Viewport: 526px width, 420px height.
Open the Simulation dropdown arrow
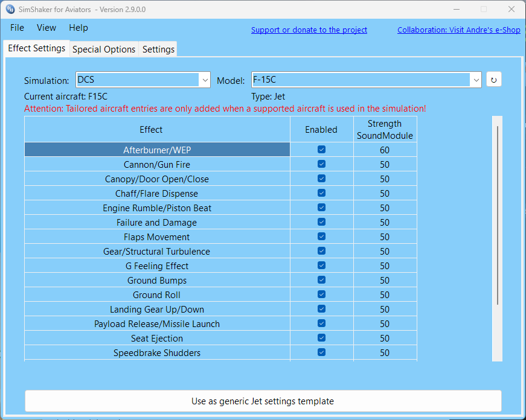click(x=205, y=80)
